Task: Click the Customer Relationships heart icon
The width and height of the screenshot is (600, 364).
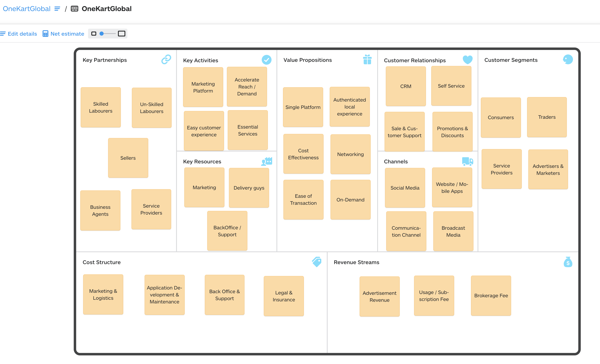Action: click(x=467, y=60)
